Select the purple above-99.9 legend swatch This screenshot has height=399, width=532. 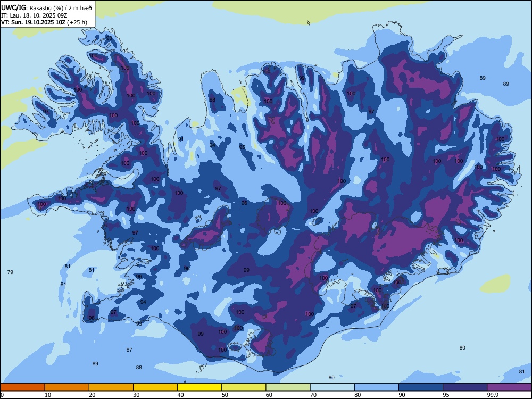[509, 387]
